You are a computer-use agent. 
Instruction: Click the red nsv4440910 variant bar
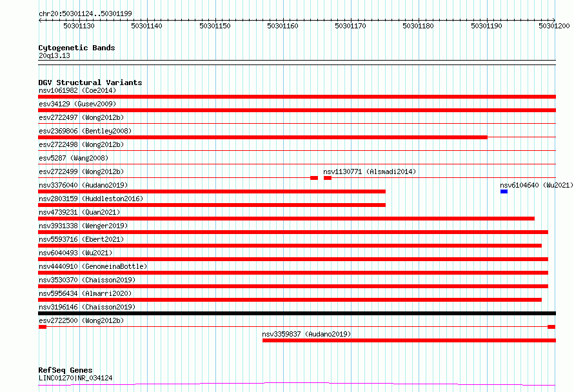pyautogui.click(x=293, y=273)
